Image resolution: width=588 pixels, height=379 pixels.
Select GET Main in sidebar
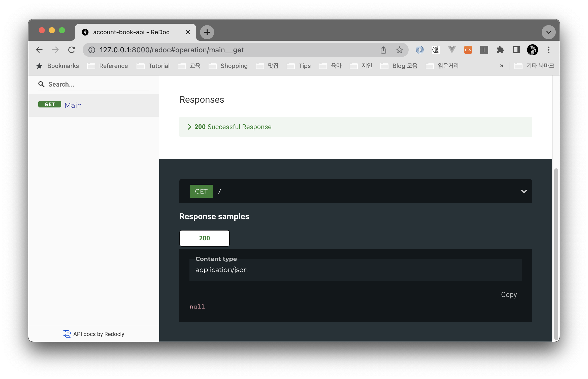(x=73, y=105)
